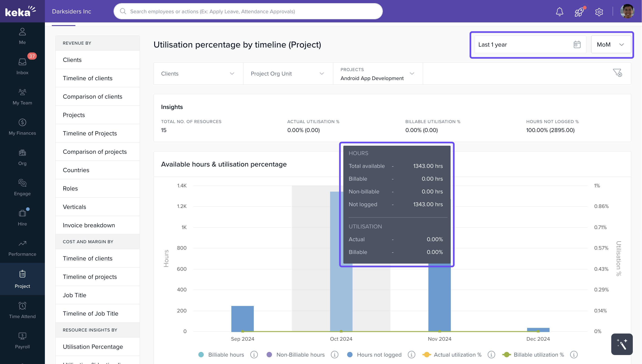Toggle Actual utilization % legend series

coord(457,355)
